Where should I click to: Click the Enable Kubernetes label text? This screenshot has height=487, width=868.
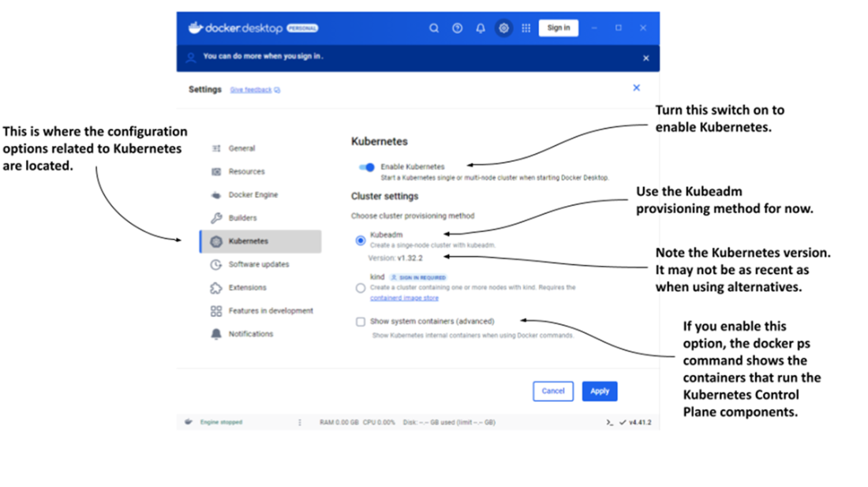[413, 167]
